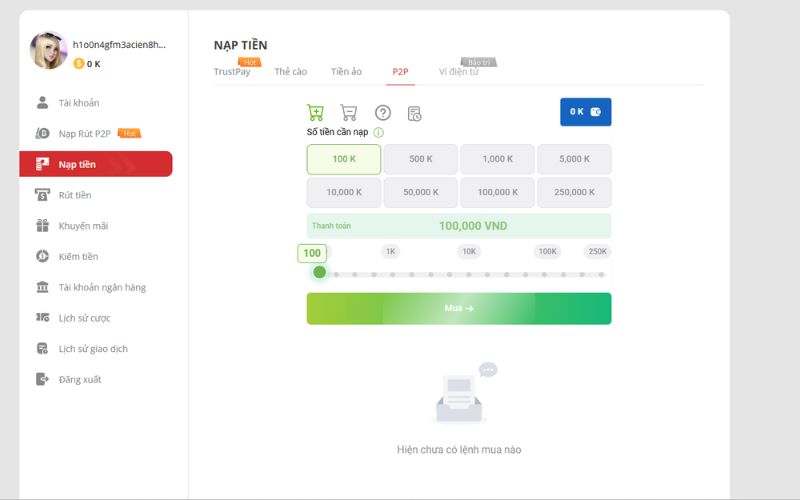
Task: Click the blue 0 K balance button
Action: (x=585, y=112)
